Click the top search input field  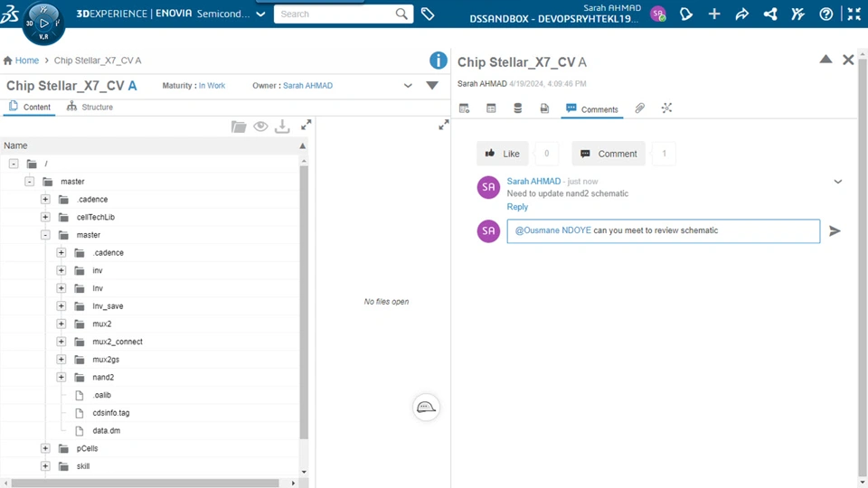pos(336,14)
